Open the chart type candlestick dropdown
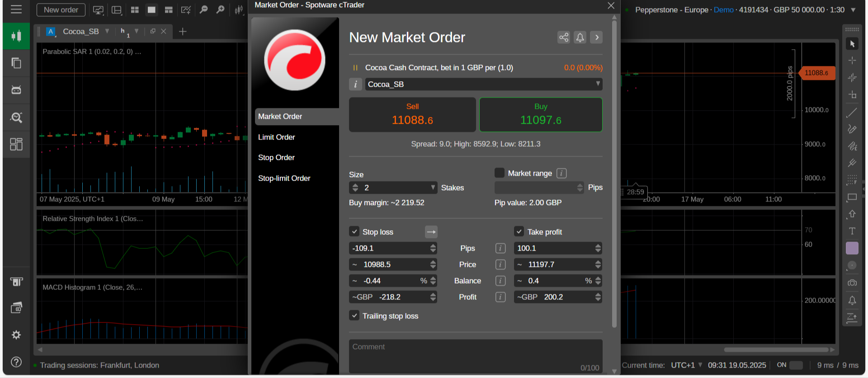This screenshot has height=378, width=868. click(x=239, y=10)
